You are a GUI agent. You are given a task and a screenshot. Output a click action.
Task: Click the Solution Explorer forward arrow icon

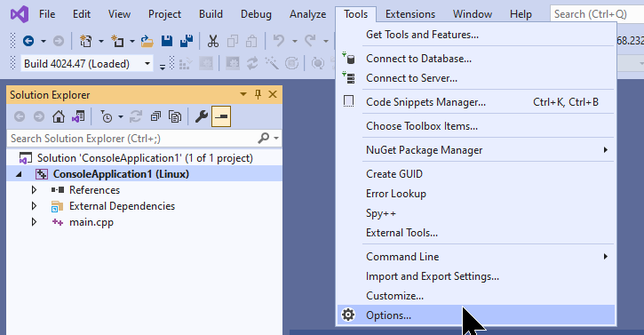[39, 116]
